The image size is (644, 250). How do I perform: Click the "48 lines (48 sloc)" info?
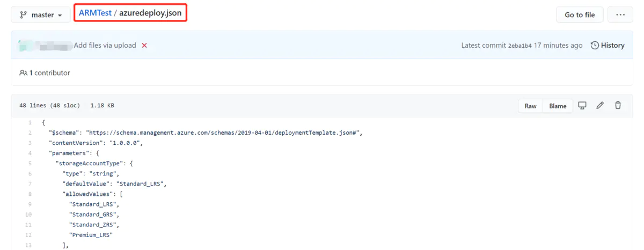(50, 106)
